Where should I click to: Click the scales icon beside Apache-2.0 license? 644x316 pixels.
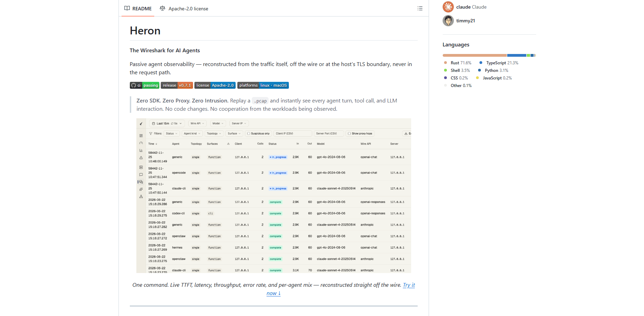(162, 8)
